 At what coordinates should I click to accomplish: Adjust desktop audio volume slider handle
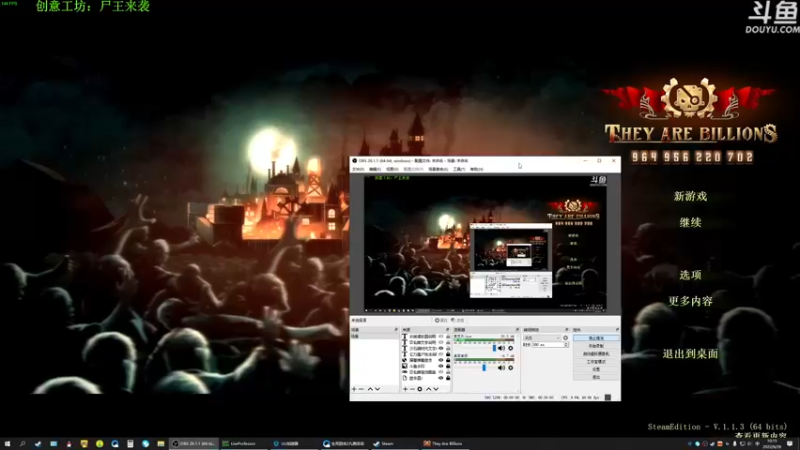[484, 368]
